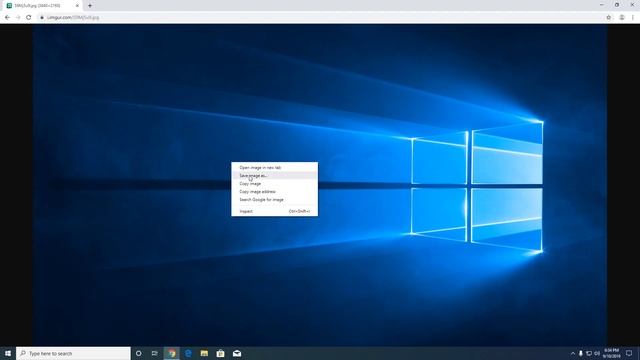The image size is (640, 360).
Task: Open the Chrome profile avatar icon
Action: coord(622,18)
